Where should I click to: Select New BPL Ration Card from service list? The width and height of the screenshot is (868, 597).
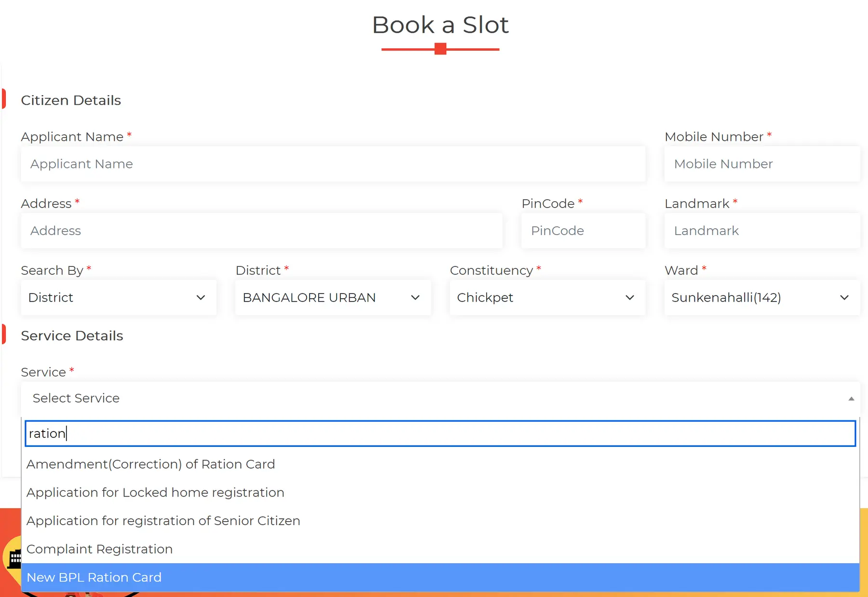[x=94, y=577]
